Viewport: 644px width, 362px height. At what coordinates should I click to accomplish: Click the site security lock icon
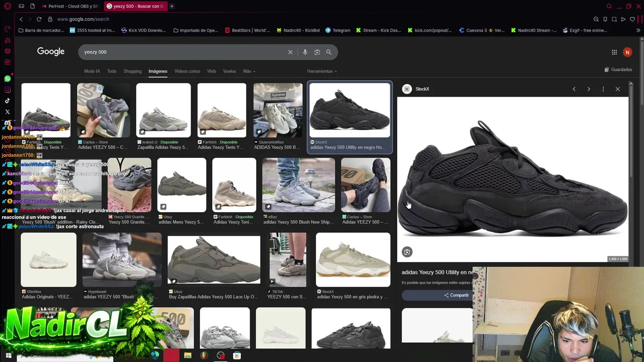click(50, 19)
